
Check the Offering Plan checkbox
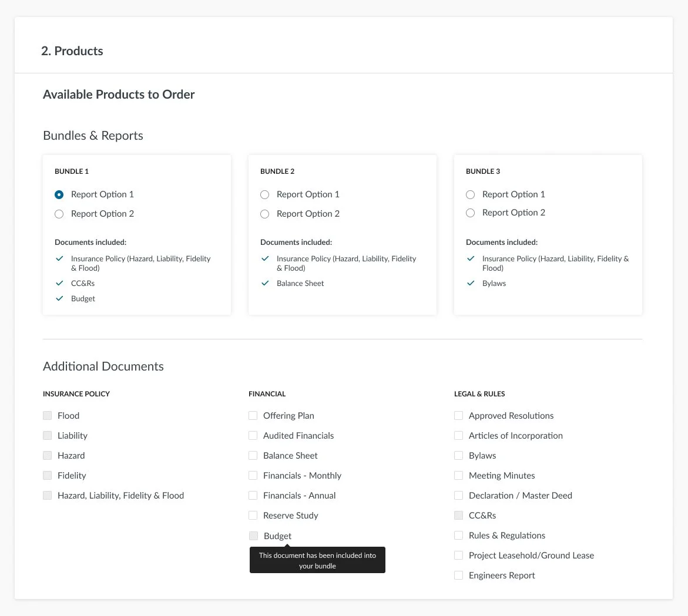click(x=253, y=416)
